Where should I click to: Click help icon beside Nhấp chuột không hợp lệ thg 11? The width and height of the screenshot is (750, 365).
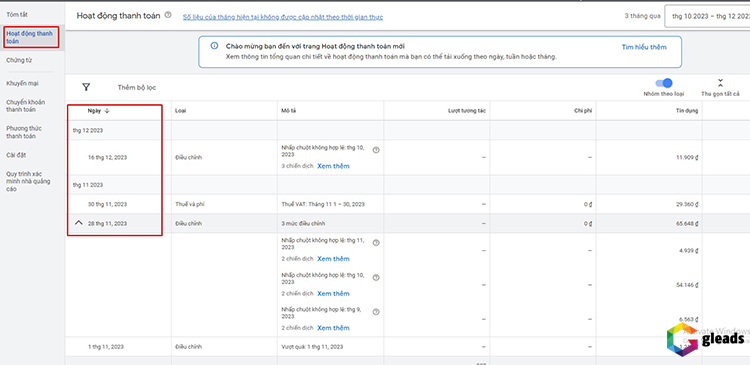[x=376, y=243]
